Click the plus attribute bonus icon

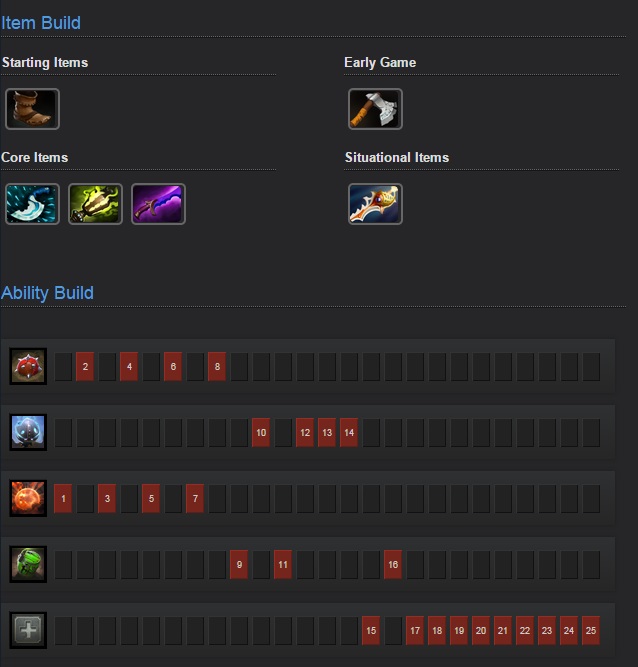(28, 630)
